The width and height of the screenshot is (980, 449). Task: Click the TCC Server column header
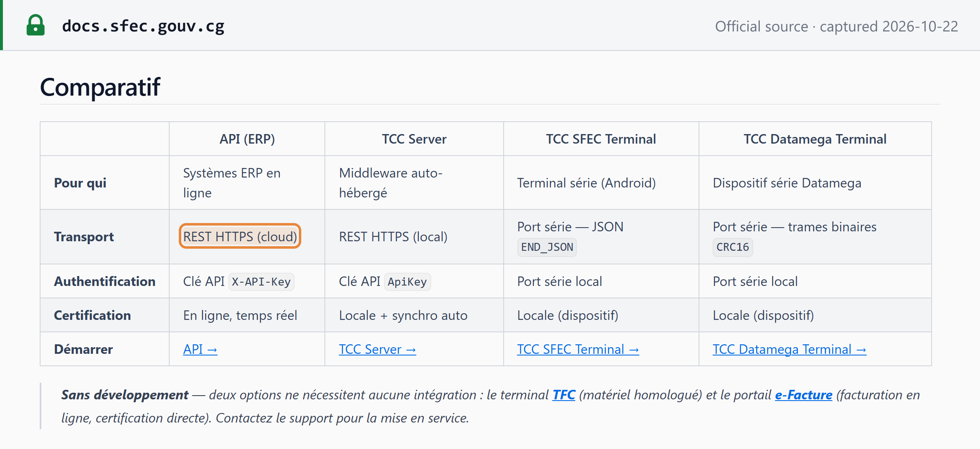point(414,139)
